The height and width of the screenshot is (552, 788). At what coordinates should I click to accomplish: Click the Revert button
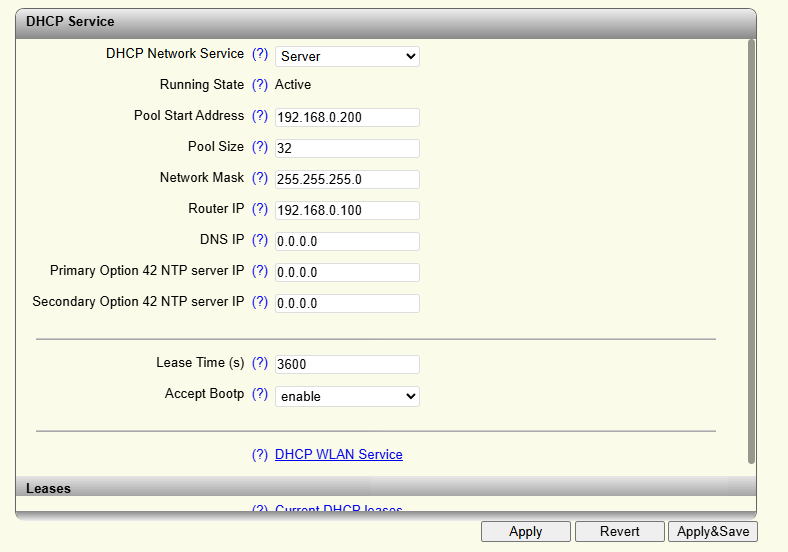(x=619, y=532)
